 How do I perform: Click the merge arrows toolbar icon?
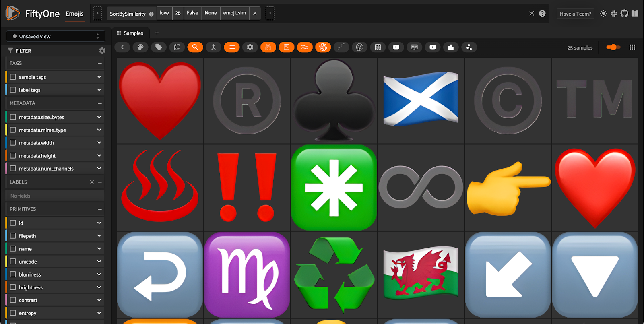213,47
